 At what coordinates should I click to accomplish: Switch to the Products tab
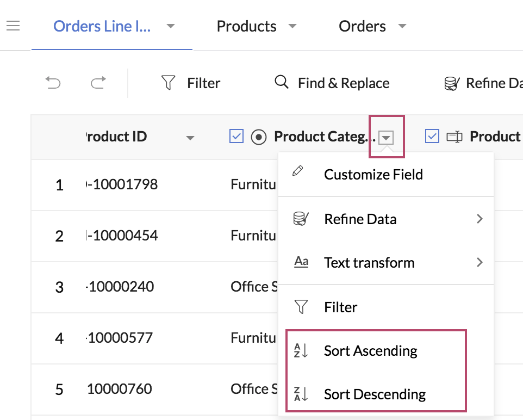pyautogui.click(x=246, y=26)
